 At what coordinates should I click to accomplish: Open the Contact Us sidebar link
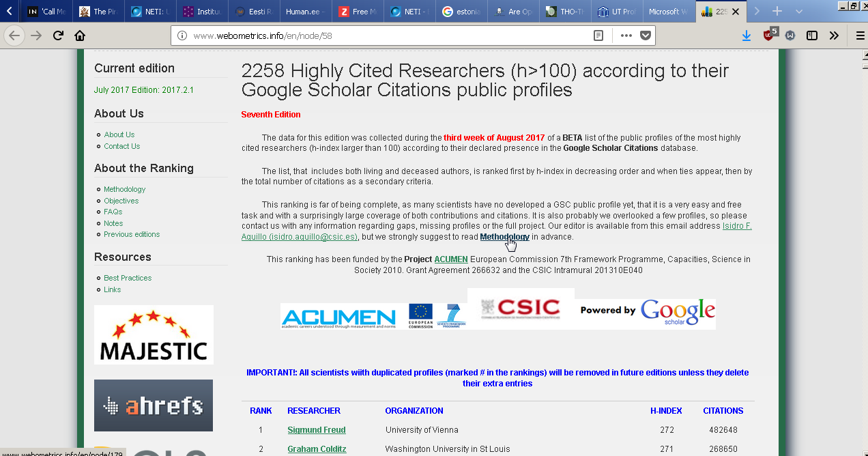click(121, 146)
